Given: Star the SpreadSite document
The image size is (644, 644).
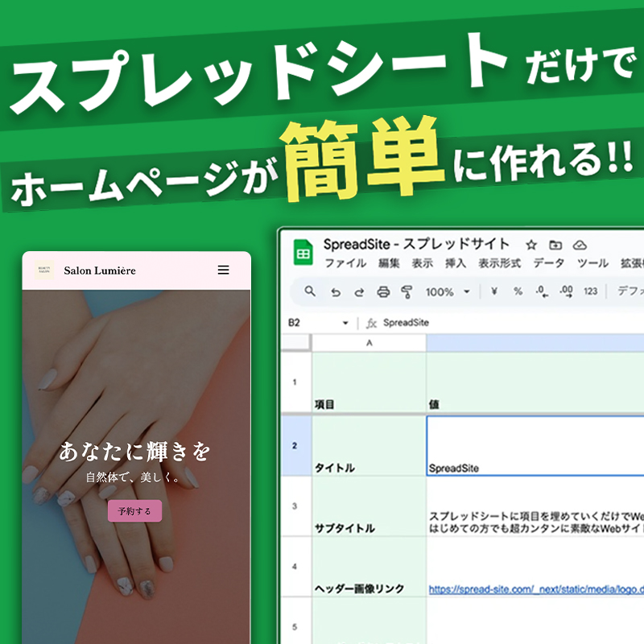Looking at the screenshot, I should click(530, 245).
